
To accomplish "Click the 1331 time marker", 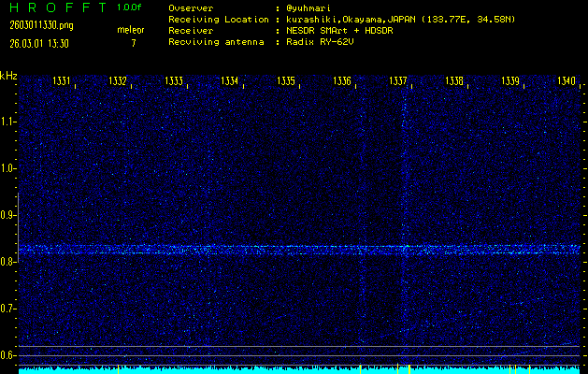I will click(63, 81).
